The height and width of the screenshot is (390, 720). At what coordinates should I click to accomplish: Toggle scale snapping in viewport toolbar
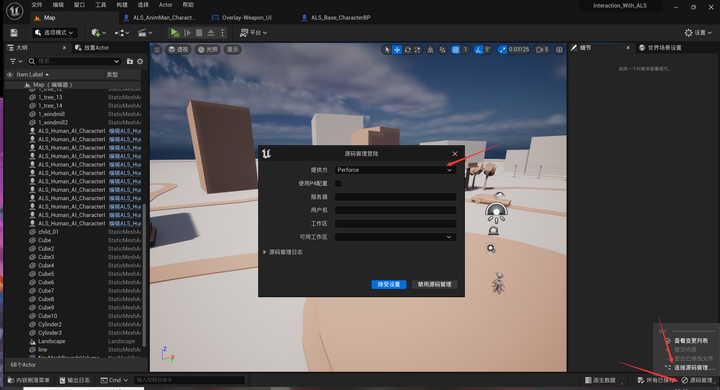click(x=502, y=50)
